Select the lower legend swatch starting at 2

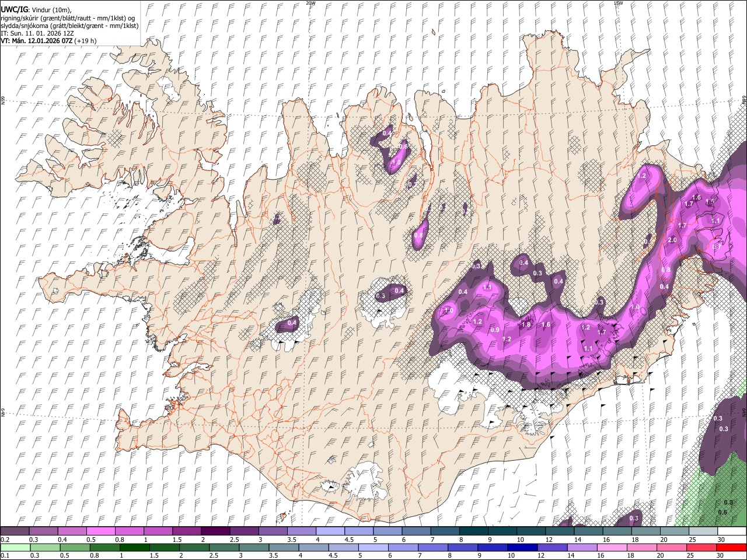[194, 547]
